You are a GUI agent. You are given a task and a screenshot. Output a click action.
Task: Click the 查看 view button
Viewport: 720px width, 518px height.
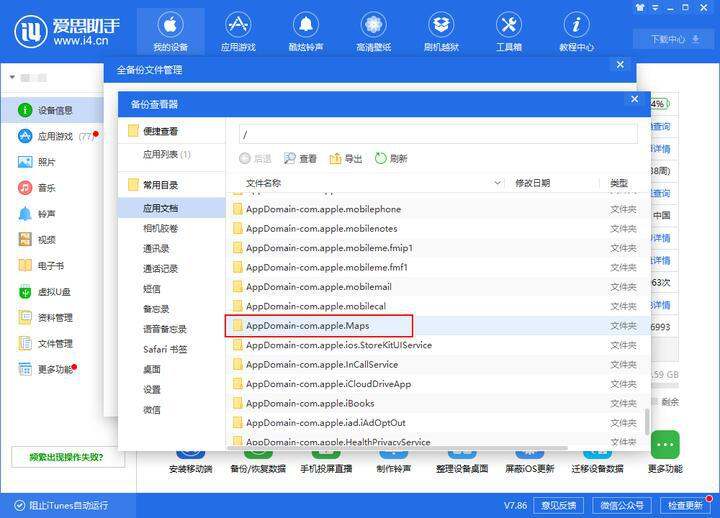click(x=300, y=159)
